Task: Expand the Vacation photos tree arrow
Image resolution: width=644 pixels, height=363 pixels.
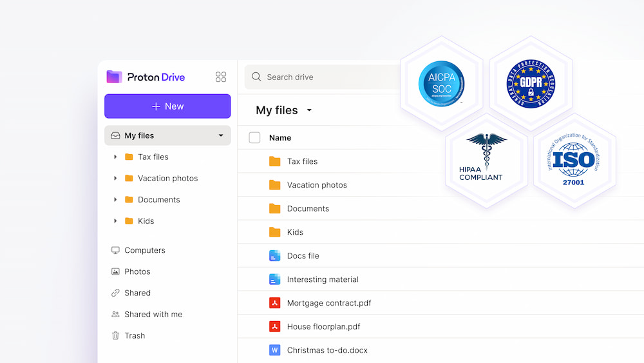Action: [x=115, y=178]
